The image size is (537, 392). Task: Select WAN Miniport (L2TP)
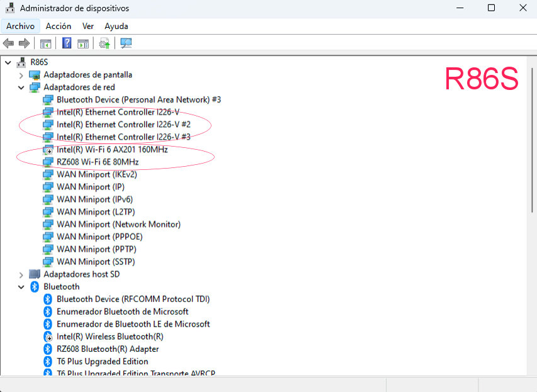[96, 212]
